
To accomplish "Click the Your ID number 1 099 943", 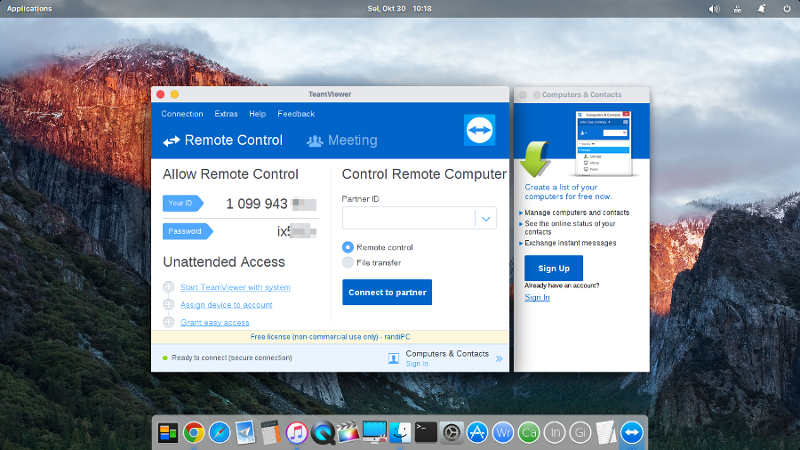I will pyautogui.click(x=257, y=204).
